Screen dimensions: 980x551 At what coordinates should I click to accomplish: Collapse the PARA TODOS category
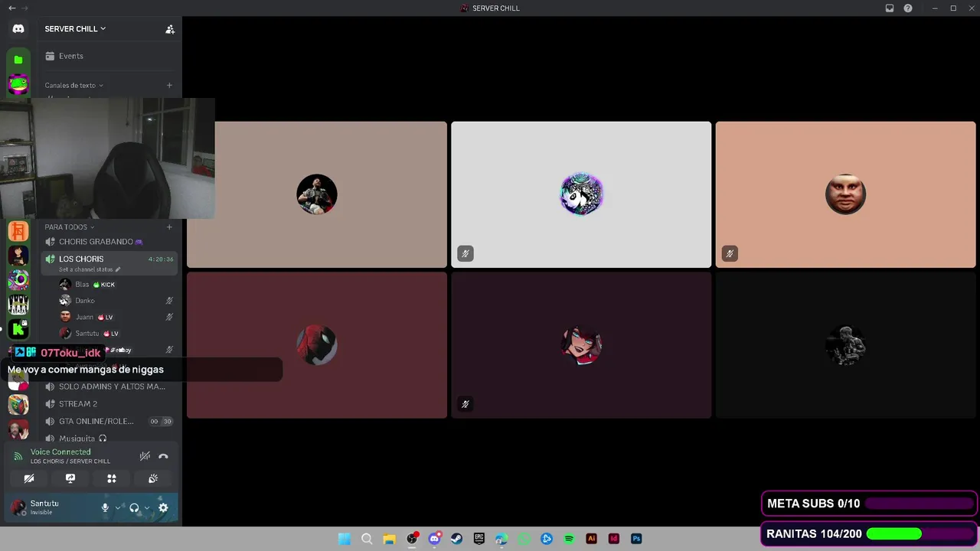pos(69,227)
